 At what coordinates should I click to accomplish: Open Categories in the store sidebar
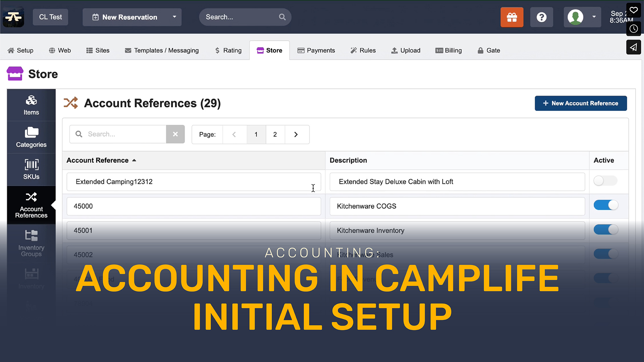(31, 137)
